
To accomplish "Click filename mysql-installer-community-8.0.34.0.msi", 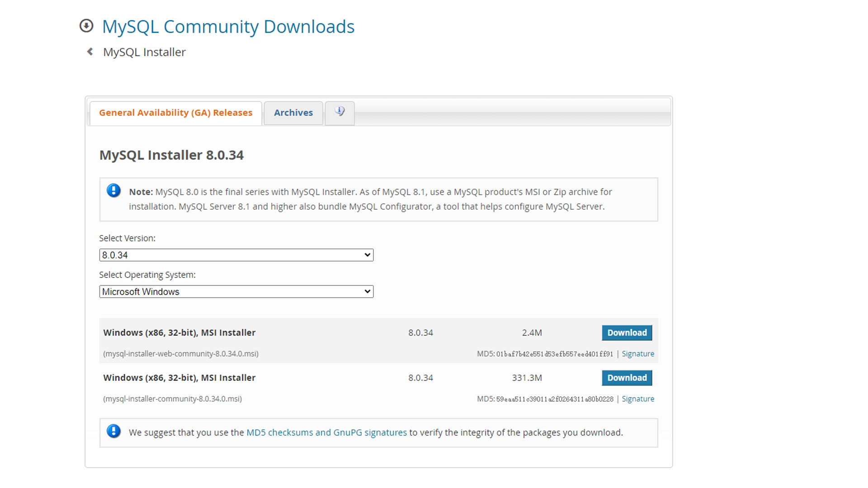I will (x=173, y=399).
